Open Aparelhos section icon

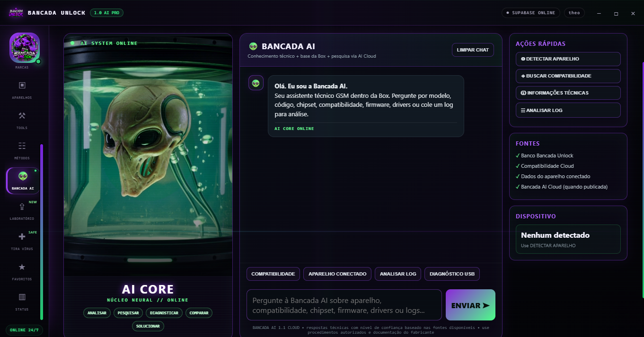click(22, 86)
